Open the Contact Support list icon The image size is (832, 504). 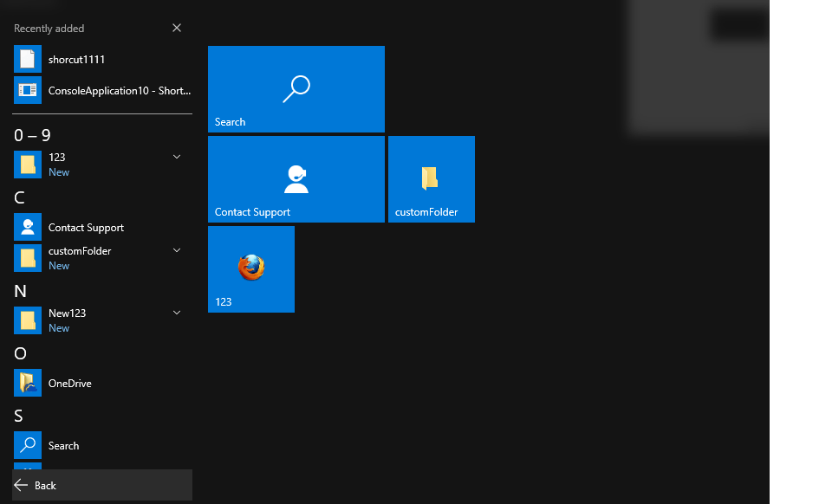28,227
